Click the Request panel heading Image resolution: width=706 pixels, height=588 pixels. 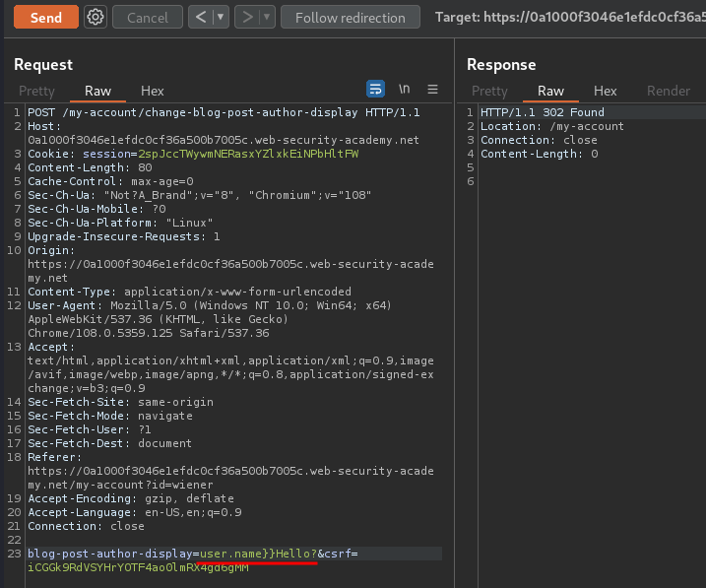point(43,64)
